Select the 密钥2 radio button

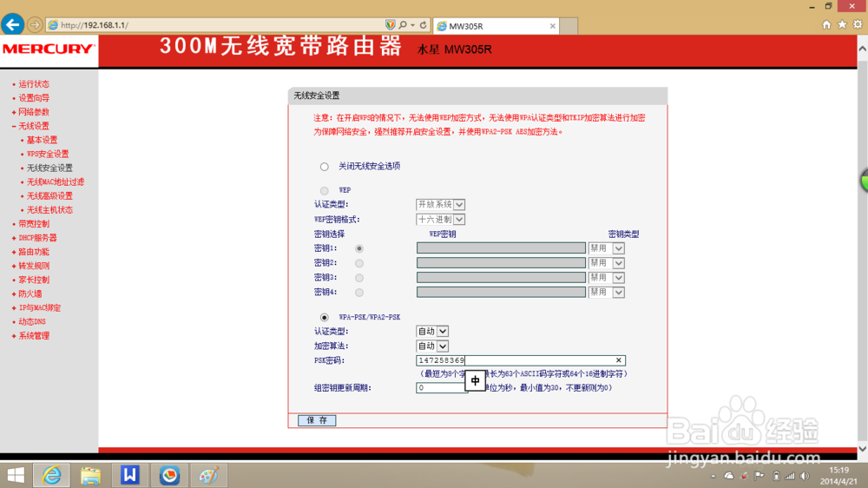tap(359, 263)
